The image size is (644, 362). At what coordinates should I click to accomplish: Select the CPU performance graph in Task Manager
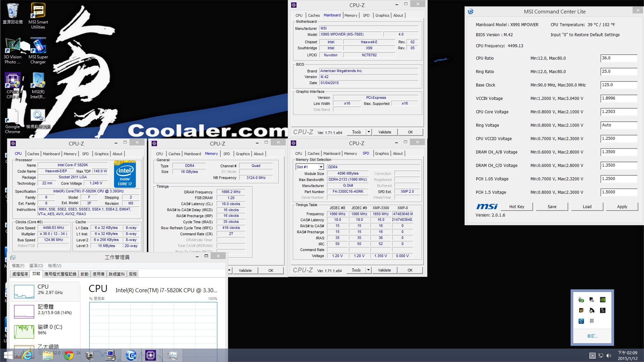point(45,292)
